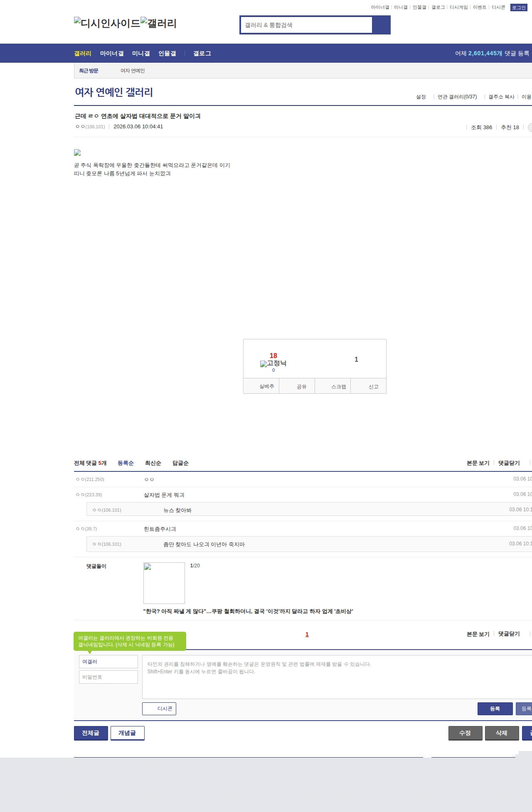Screen dimensions: 532x812
Task: Click the 비밀번호 password field
Action: pos(108,677)
